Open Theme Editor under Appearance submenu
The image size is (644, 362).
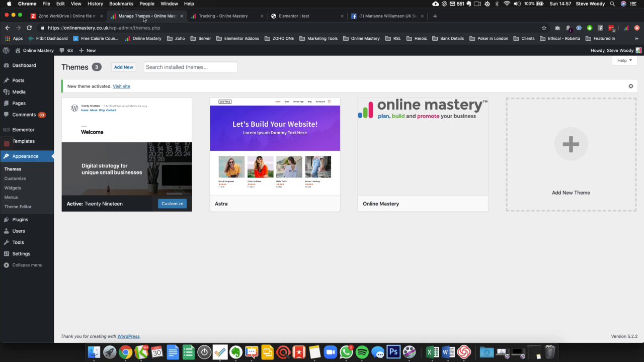(18, 207)
